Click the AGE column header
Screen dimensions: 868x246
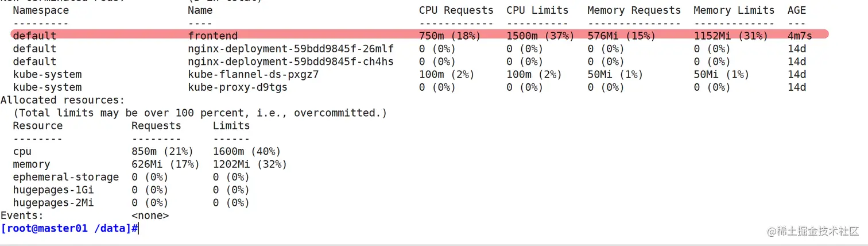[x=797, y=10]
